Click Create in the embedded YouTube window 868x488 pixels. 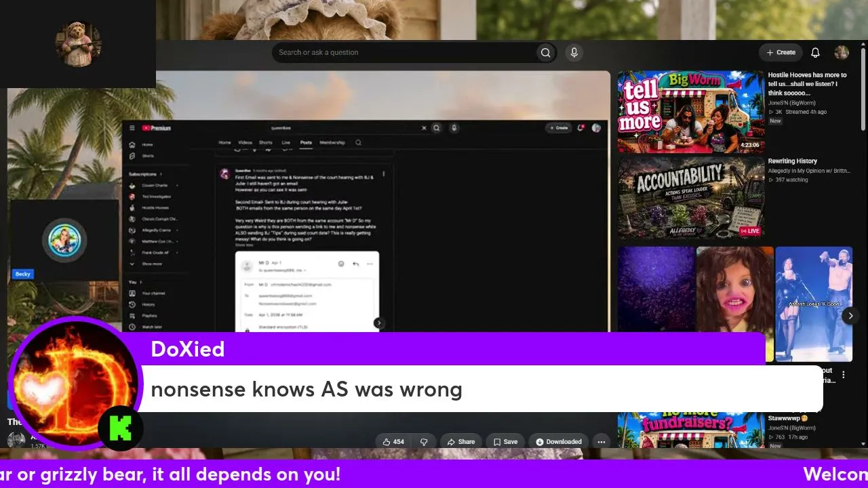coord(559,127)
